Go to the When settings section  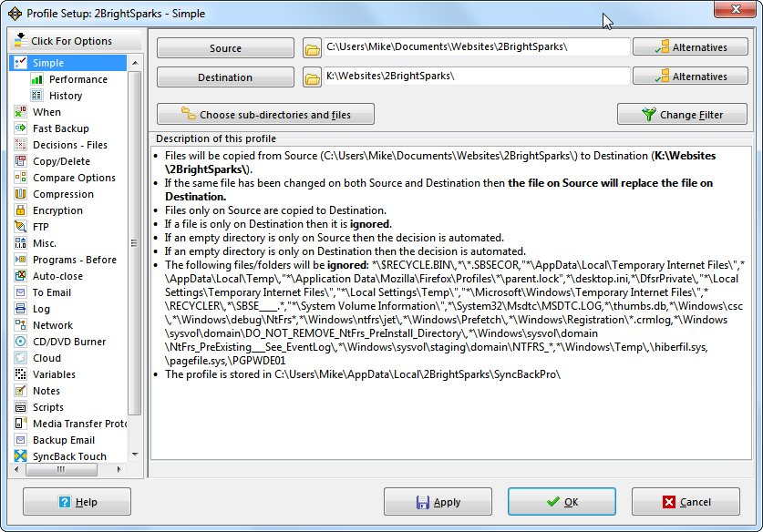(x=46, y=112)
